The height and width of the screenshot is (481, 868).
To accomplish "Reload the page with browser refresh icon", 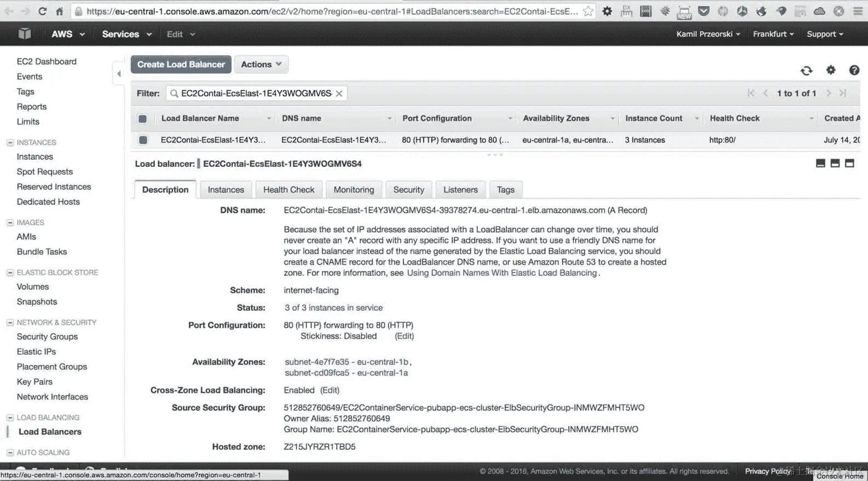I will tap(42, 11).
